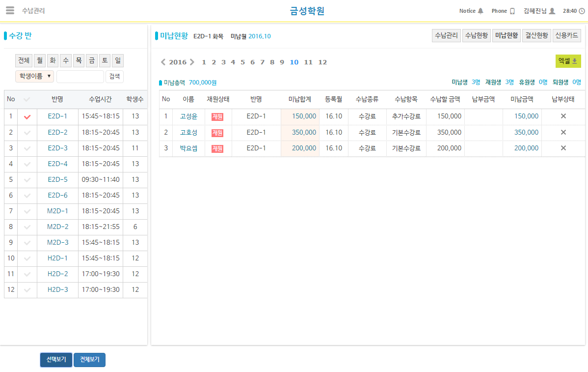Go to previous year arrow before 2016
Screen dimensions: 588x372
pyautogui.click(x=163, y=62)
